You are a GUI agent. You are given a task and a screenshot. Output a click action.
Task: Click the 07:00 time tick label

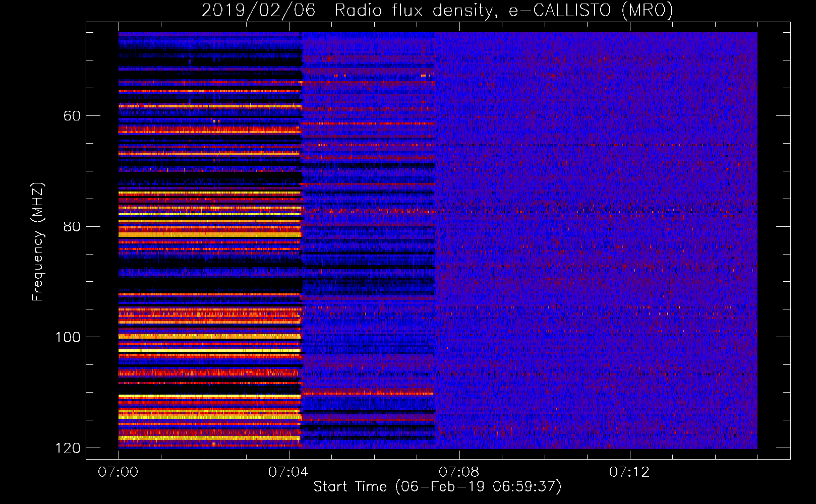point(118,472)
